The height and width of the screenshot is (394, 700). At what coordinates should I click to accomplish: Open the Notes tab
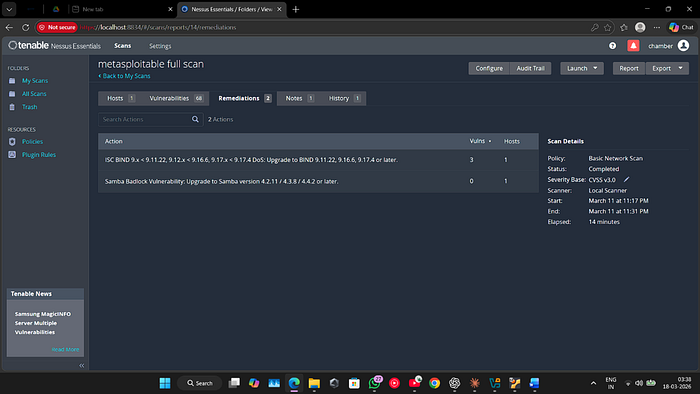coord(299,98)
